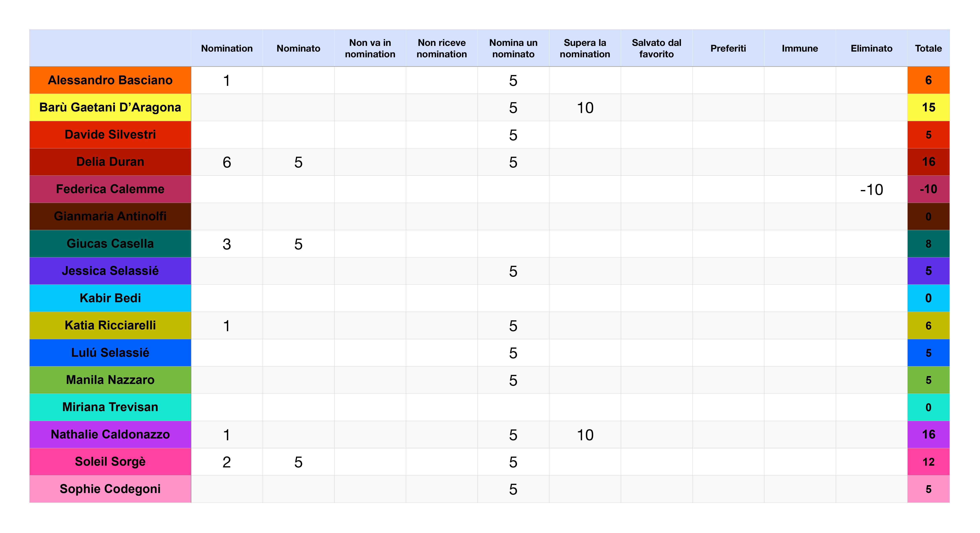Image resolution: width=980 pixels, height=533 pixels.
Task: Click the Barù Gaetani D'Aragona name cell
Action: [x=110, y=107]
